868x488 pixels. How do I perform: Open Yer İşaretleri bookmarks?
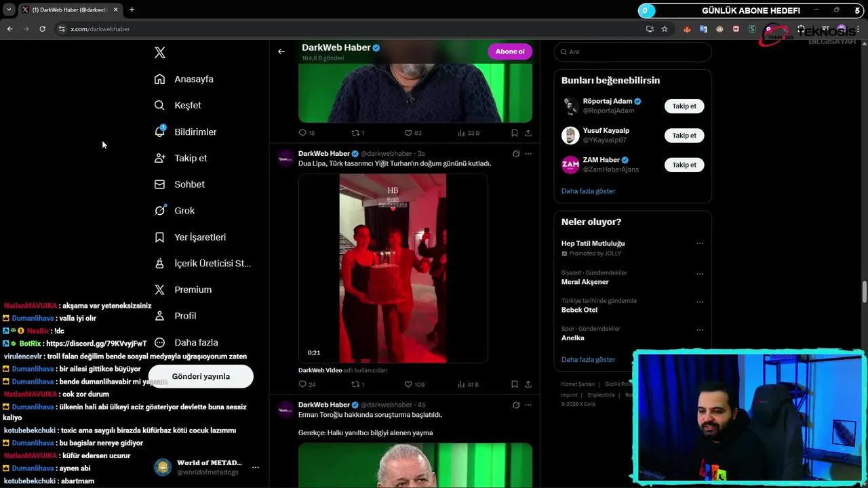coord(190,237)
